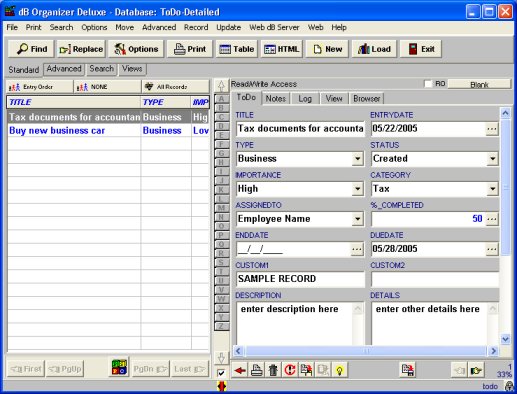Switch to the Views toolbar tab
This screenshot has height=394, width=517.
132,69
